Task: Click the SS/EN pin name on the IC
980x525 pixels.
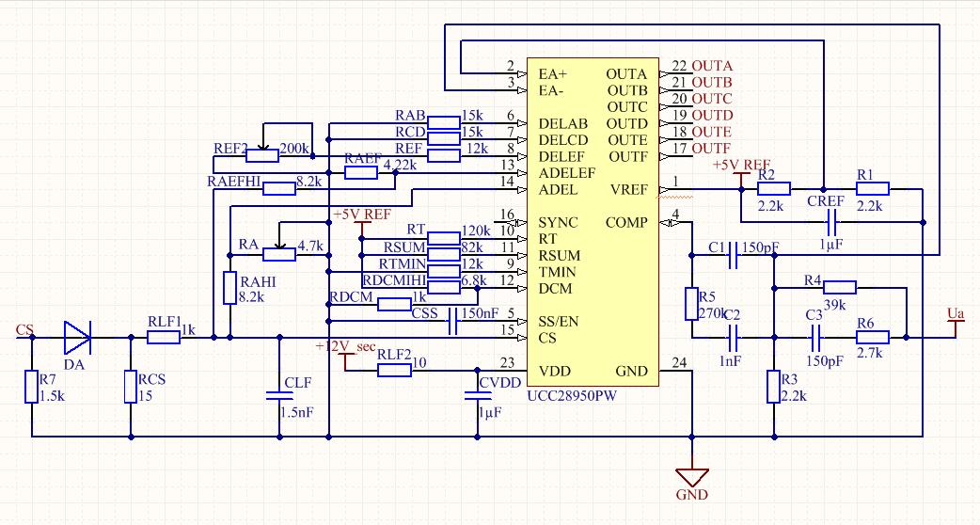Action: tap(558, 322)
